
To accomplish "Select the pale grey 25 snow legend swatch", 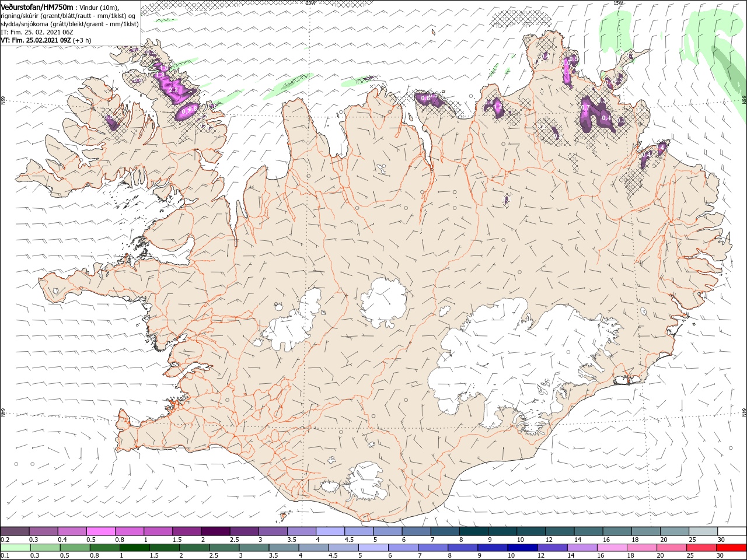I will (x=703, y=531).
